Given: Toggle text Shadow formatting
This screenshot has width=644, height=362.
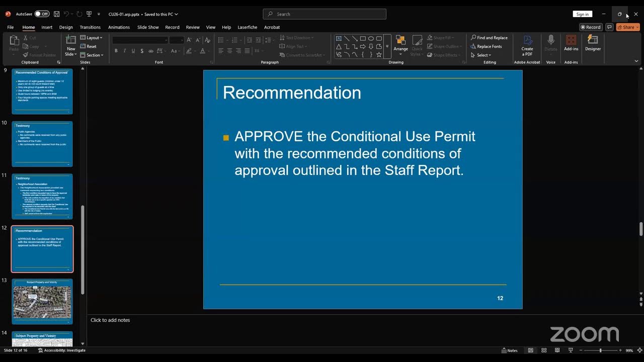Looking at the screenshot, I should coord(142,51).
